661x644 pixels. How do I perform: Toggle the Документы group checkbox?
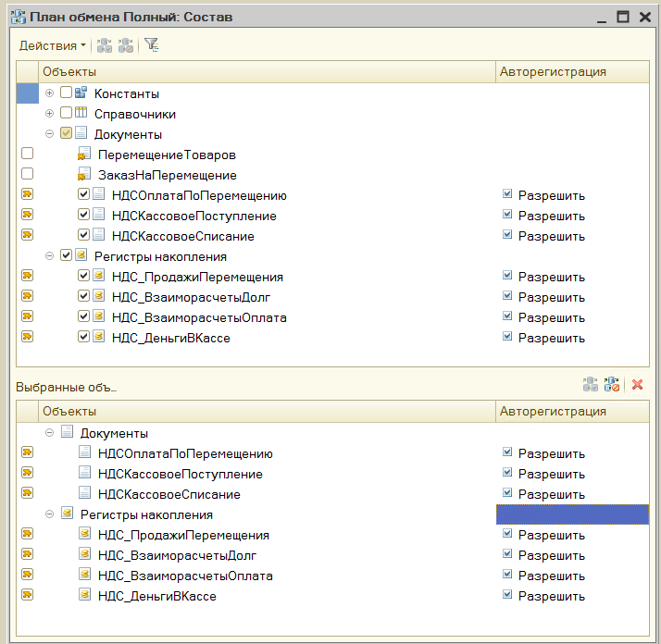[66, 133]
